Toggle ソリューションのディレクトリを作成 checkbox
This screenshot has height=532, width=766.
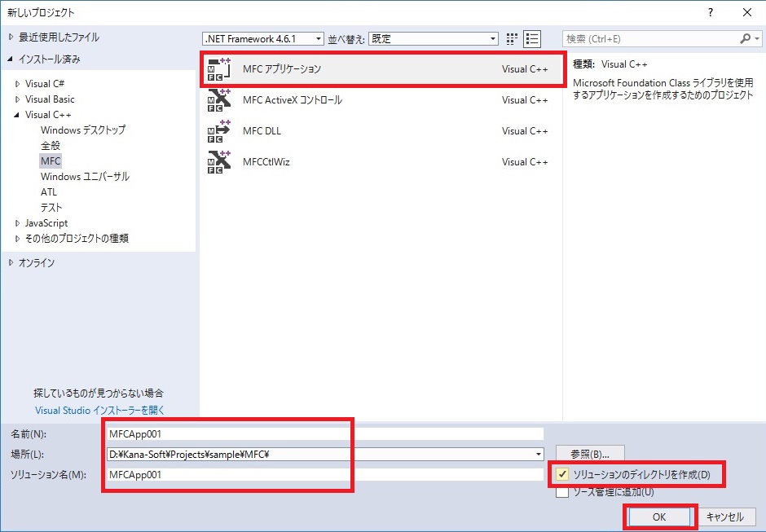[562, 474]
